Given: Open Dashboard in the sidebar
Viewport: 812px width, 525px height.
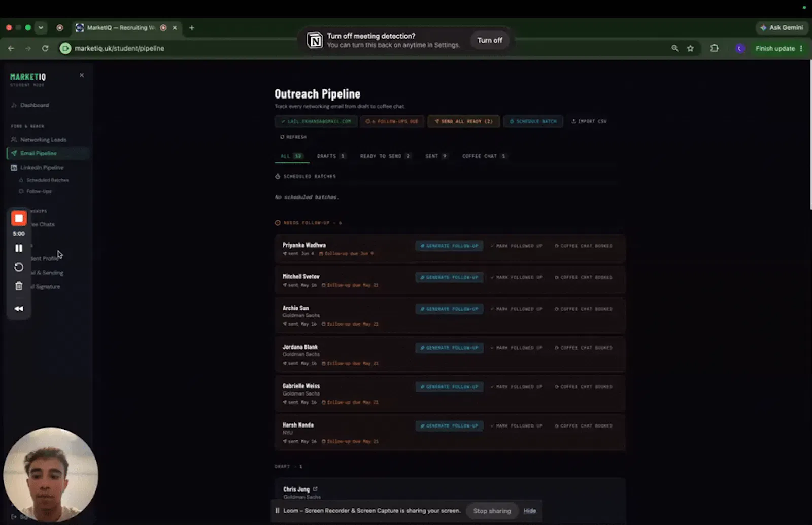Looking at the screenshot, I should 35,105.
